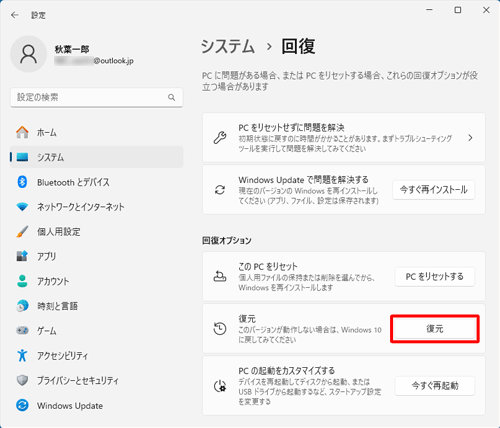500x428 pixels.
Task: Click the wrench troubleshoot icon
Action: 220,137
